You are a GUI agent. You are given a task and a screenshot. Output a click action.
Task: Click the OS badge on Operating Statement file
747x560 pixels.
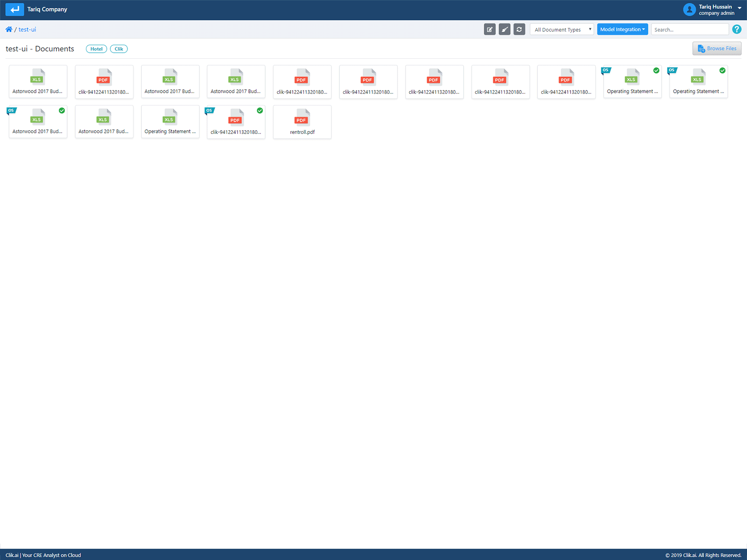click(606, 70)
